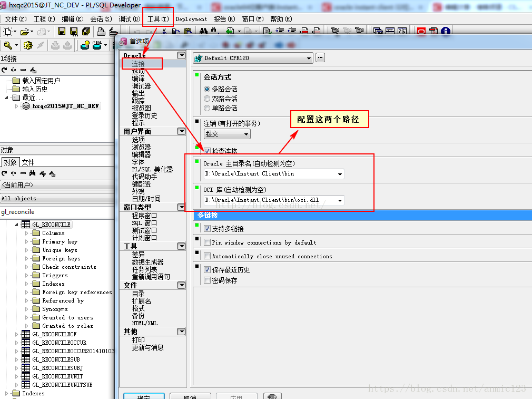
Task: Select the 多路会话 radio button
Action: [x=207, y=89]
